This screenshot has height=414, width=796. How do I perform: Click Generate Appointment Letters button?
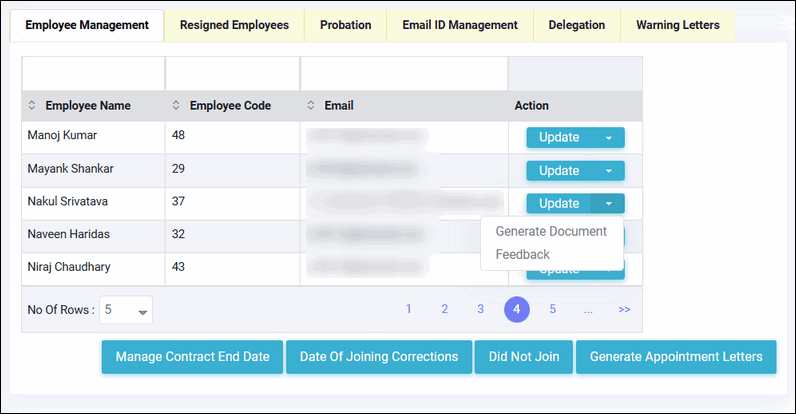676,357
